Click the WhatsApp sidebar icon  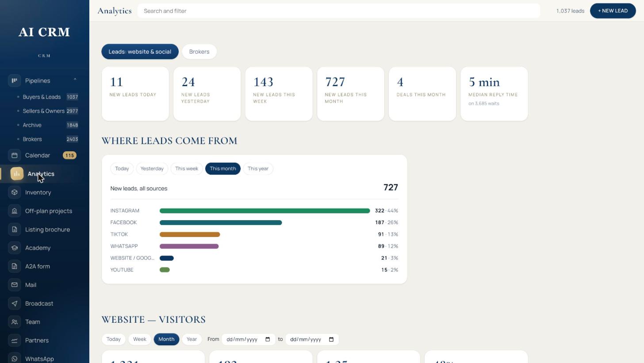click(15, 359)
